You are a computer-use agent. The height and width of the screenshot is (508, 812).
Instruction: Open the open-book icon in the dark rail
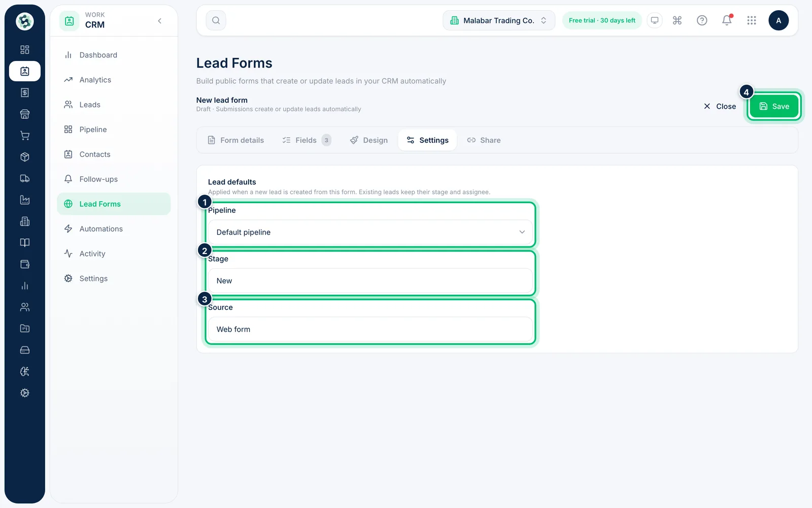click(24, 243)
